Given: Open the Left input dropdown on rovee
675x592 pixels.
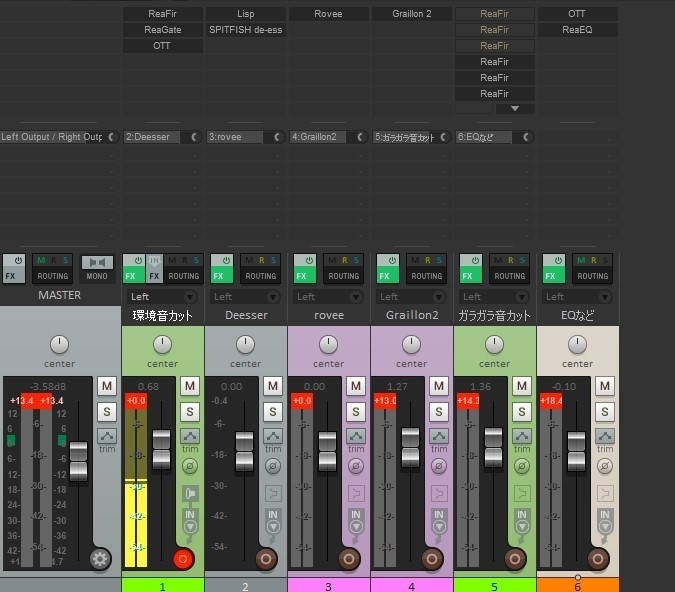Looking at the screenshot, I should [328, 297].
